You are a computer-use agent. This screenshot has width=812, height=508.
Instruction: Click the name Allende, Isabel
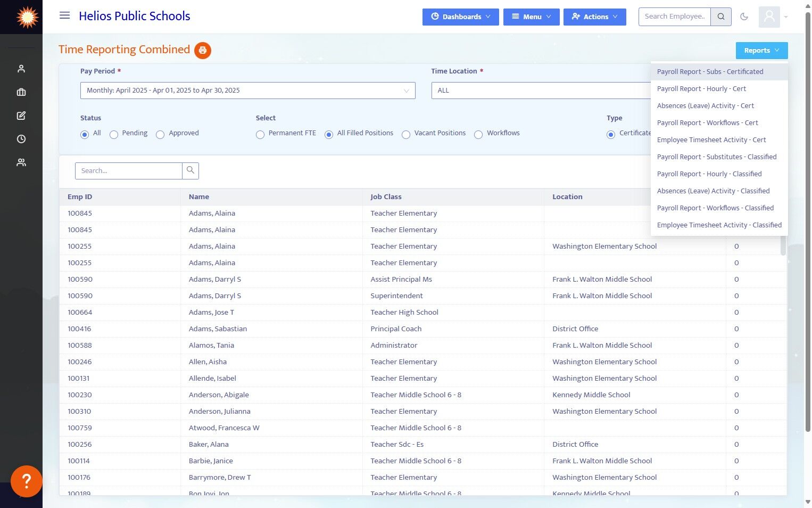[x=212, y=379]
